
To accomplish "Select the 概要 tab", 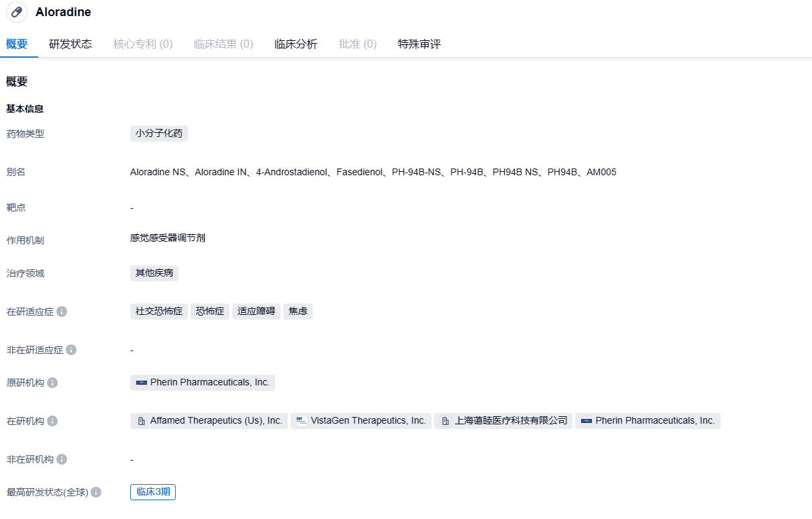I will tap(17, 44).
